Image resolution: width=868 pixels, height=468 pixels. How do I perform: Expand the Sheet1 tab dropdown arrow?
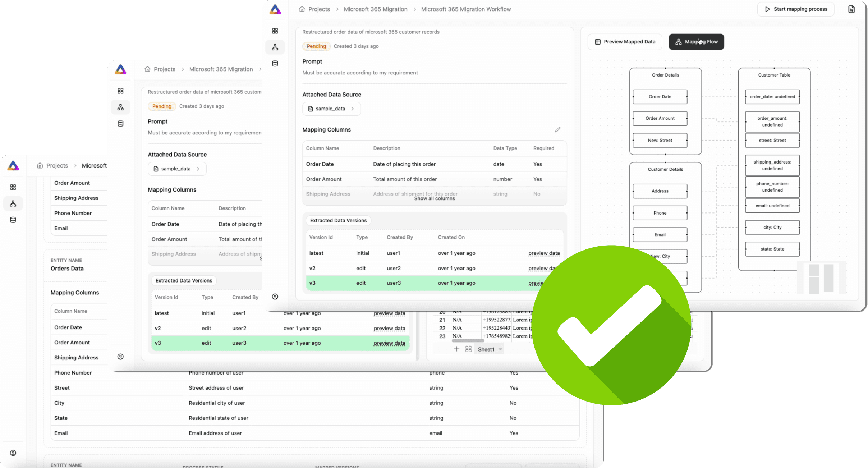pyautogui.click(x=500, y=349)
